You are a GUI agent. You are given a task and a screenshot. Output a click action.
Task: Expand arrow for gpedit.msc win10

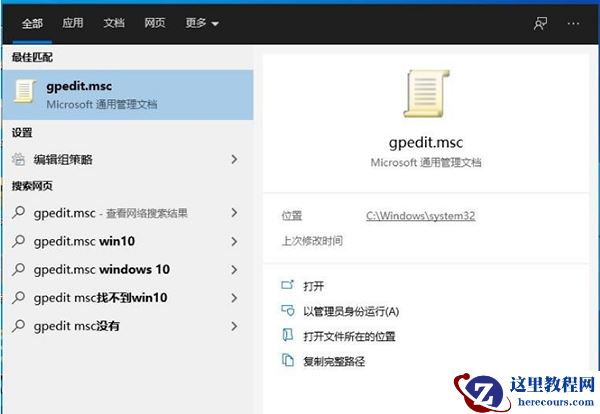pos(234,241)
